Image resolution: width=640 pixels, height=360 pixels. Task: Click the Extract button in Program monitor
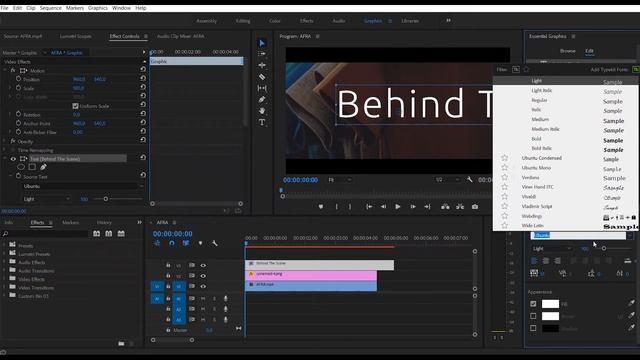tap(460, 207)
